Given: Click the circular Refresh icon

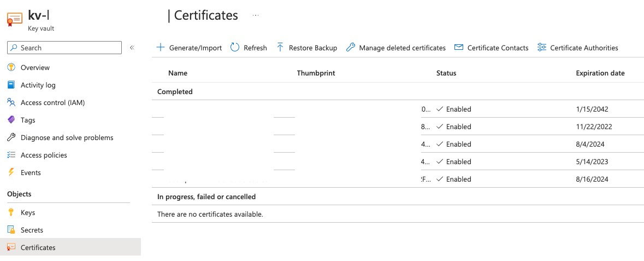Looking at the screenshot, I should (235, 48).
